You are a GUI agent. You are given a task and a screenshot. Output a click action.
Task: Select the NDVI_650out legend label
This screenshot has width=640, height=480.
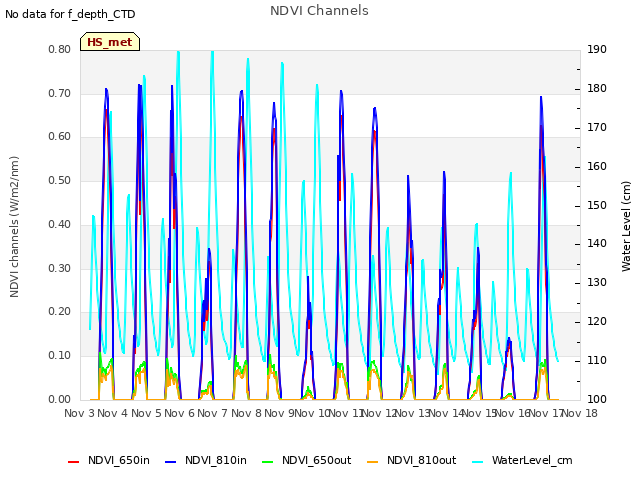(x=316, y=460)
